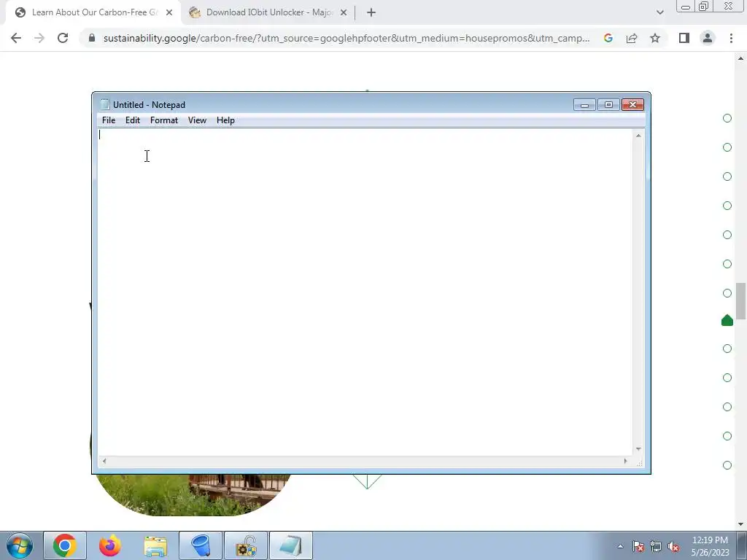Open the File menu in Notepad
This screenshot has height=560, width=747.
point(109,120)
